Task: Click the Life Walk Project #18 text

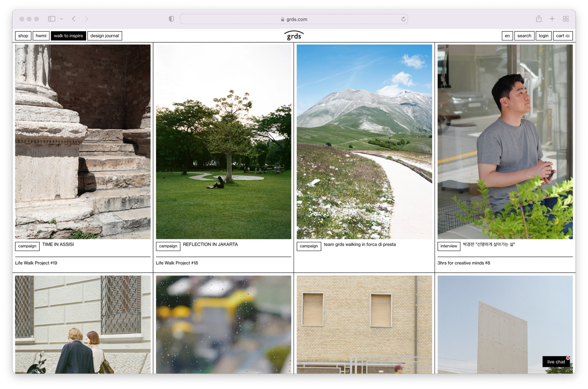Action: tap(177, 263)
